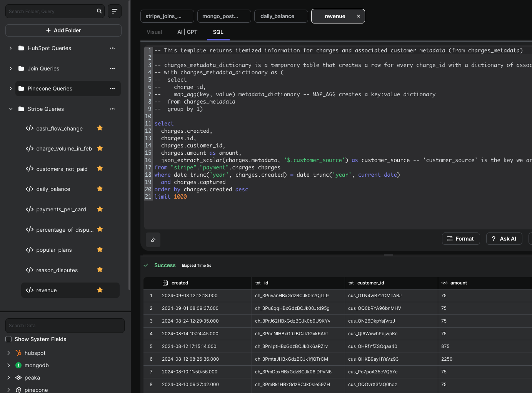Expand the Pinecone Queries folder
This screenshot has width=532, height=393.
[11, 89]
